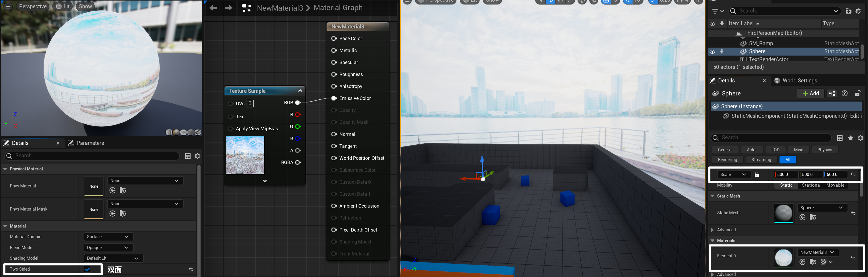Open property matrix in material Details panel
868x277 pixels.
pyautogui.click(x=188, y=156)
